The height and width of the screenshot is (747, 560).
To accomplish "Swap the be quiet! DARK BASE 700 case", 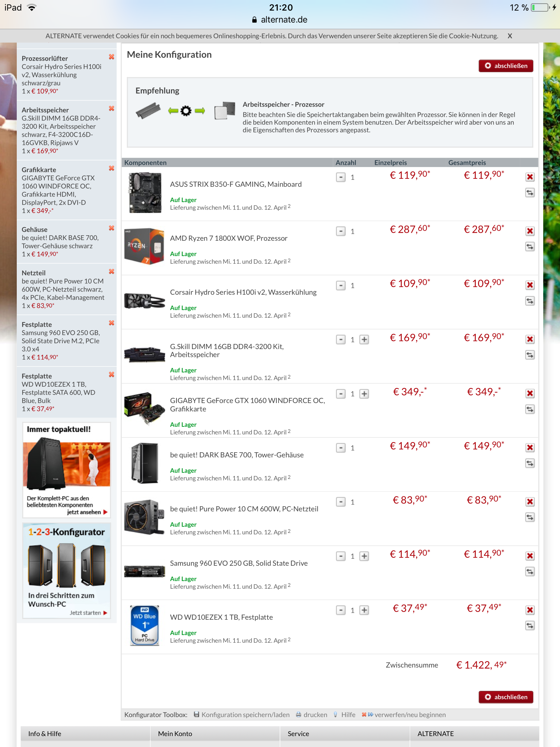I will (x=530, y=463).
